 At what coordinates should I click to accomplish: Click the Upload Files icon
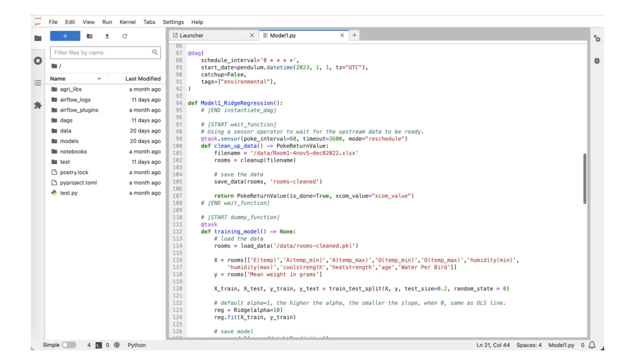[107, 36]
